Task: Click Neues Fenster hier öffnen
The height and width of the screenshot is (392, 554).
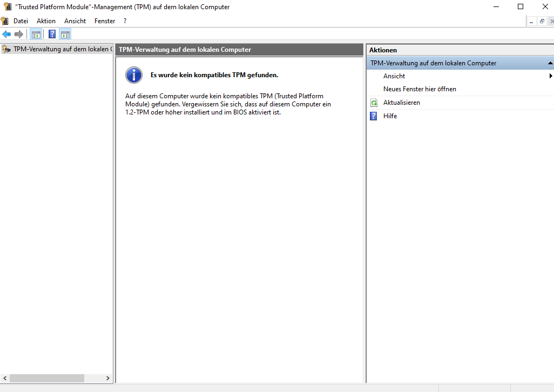Action: [420, 89]
